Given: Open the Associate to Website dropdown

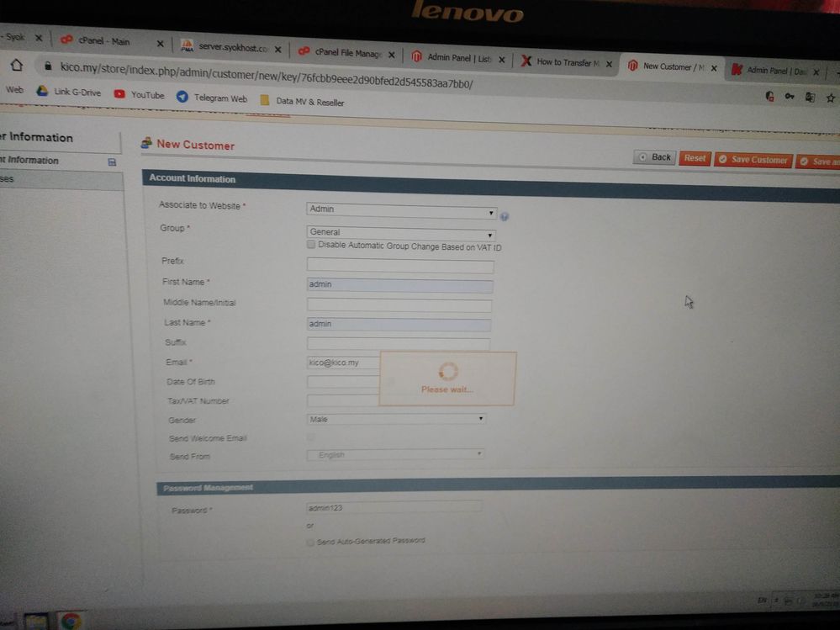Looking at the screenshot, I should tap(401, 210).
